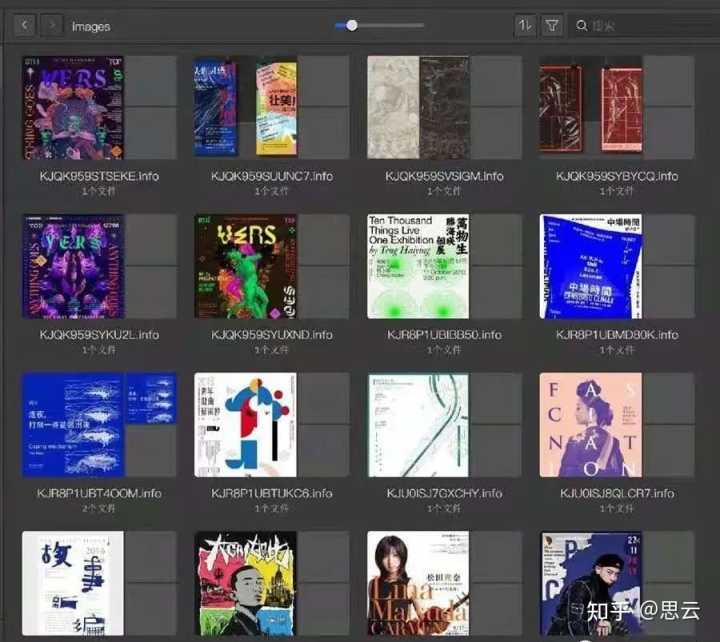Screen dimensions: 720x642
Task: Select the blue KJR8P1UBMD80K.info poster folder
Action: (616, 266)
